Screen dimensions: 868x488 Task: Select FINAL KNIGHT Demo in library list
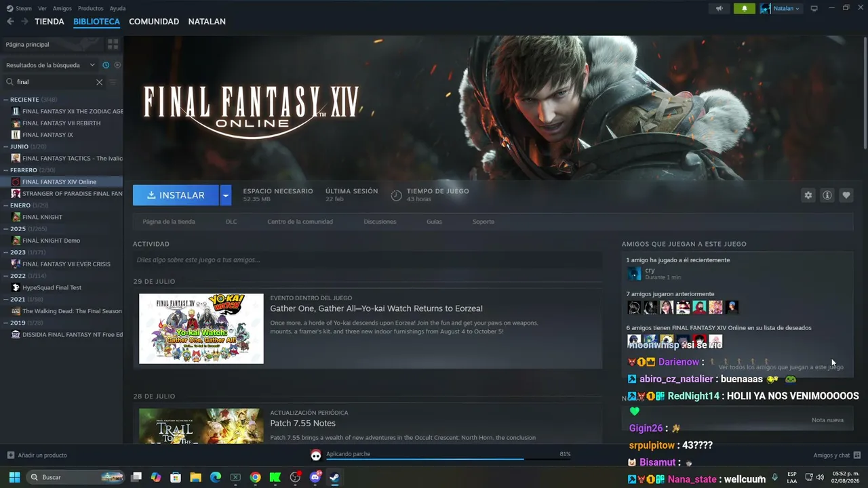coord(51,241)
